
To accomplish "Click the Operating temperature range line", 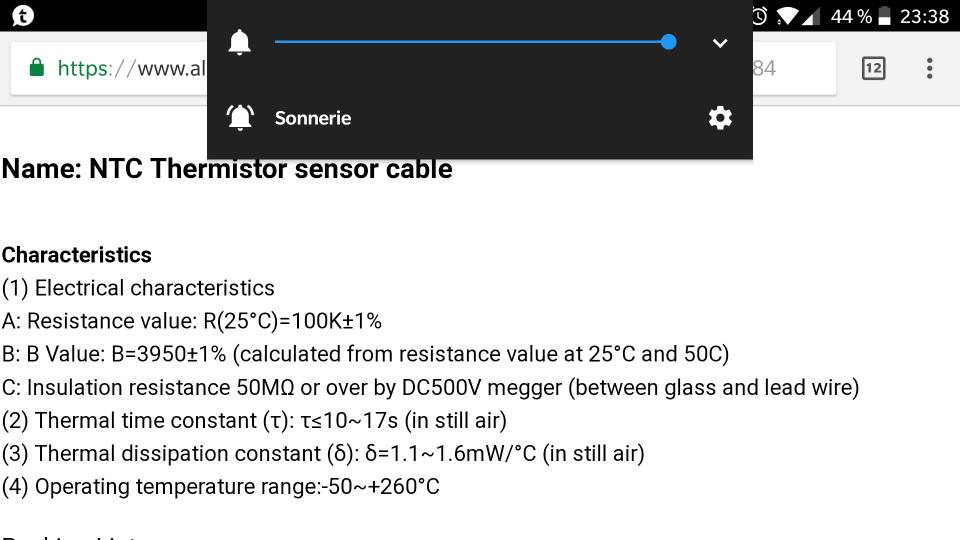I will [220, 487].
